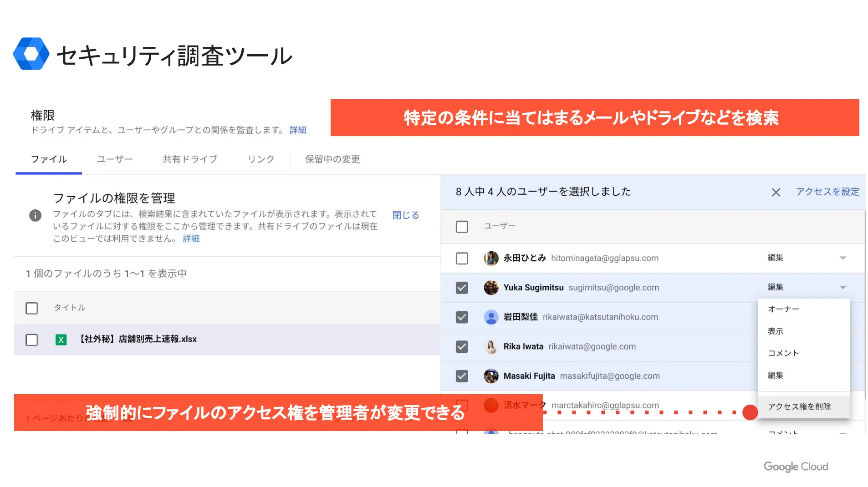868x487 pixels.
Task: Click the タイトル column header
Action: (x=69, y=308)
